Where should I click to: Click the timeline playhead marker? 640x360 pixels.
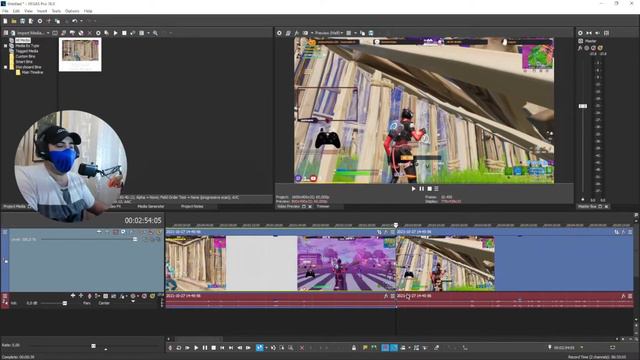pyautogui.click(x=396, y=225)
